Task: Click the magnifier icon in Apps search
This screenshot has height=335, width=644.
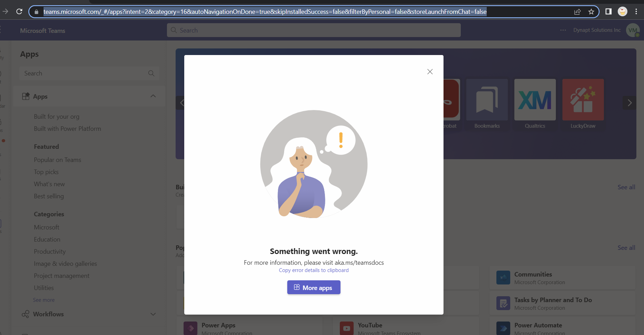Action: [151, 73]
